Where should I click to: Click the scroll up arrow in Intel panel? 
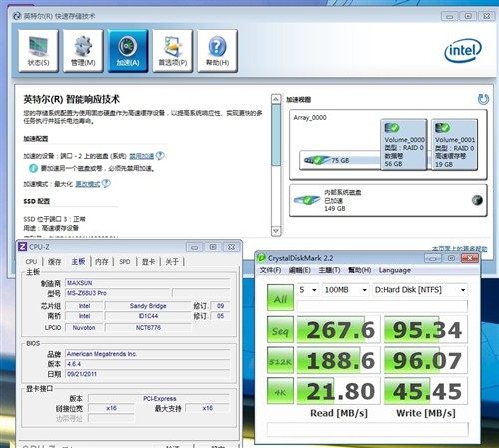(276, 99)
